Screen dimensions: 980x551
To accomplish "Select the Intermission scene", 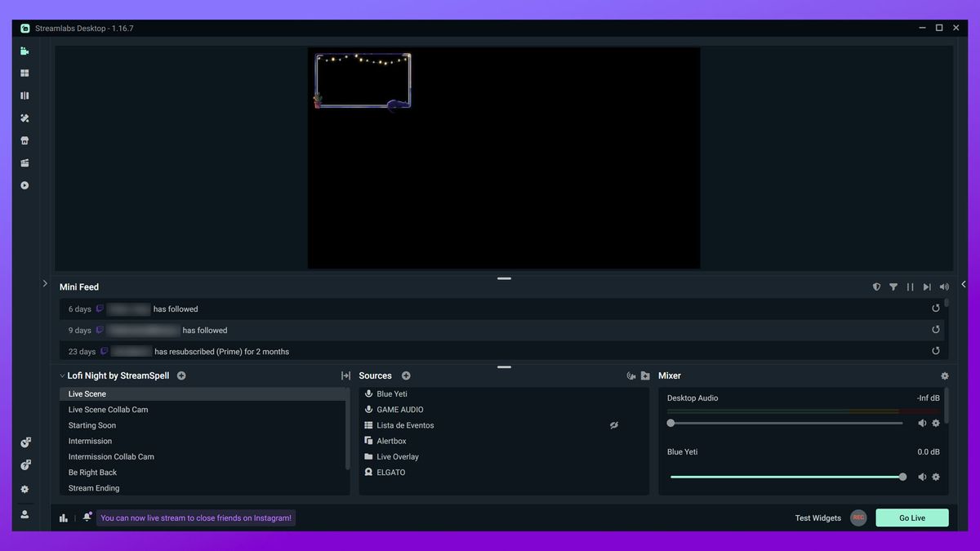I will [x=90, y=441].
